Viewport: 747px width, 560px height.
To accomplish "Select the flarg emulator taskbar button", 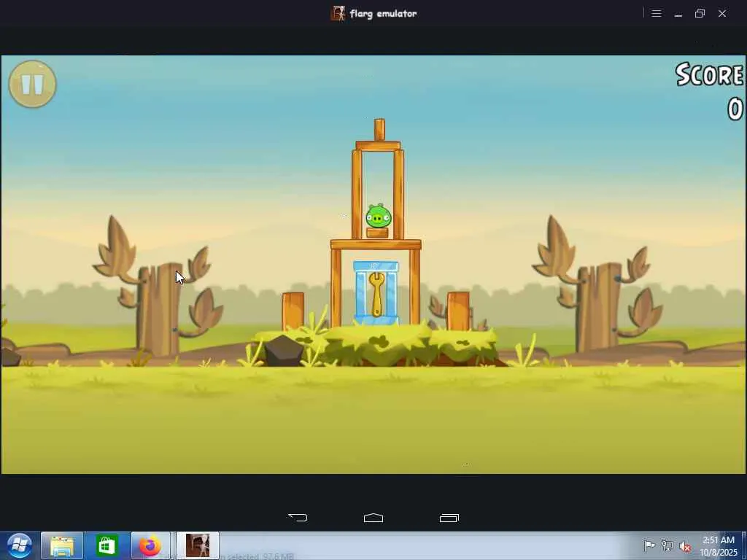I will [198, 545].
